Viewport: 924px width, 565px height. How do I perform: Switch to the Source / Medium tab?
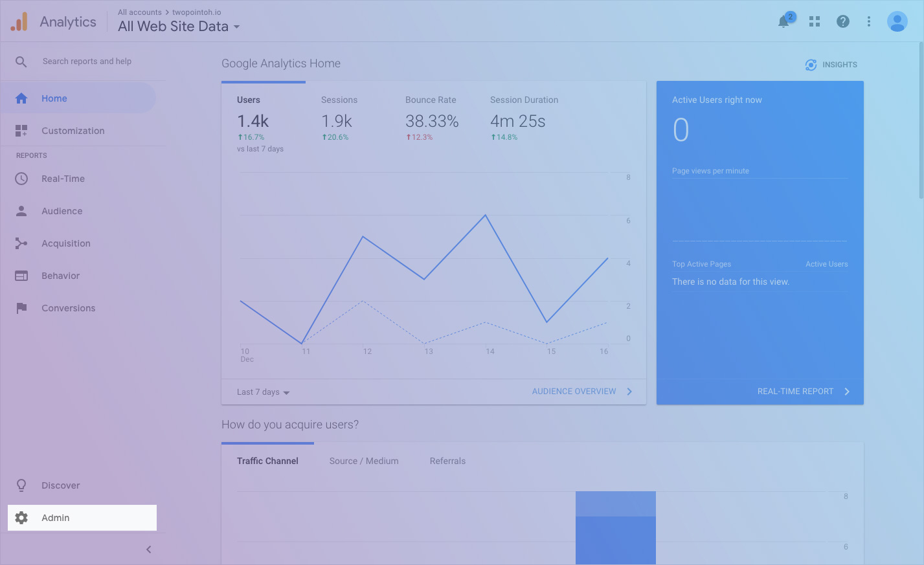364,461
